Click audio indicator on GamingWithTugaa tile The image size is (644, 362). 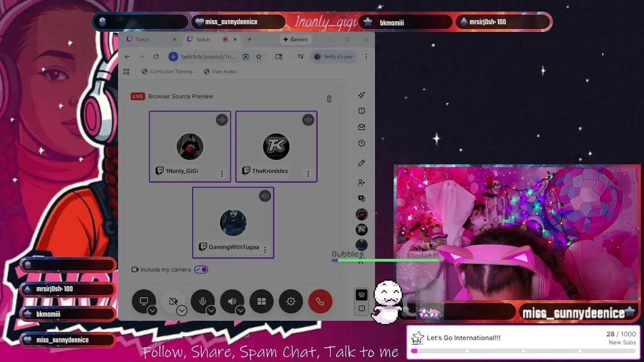pyautogui.click(x=265, y=196)
